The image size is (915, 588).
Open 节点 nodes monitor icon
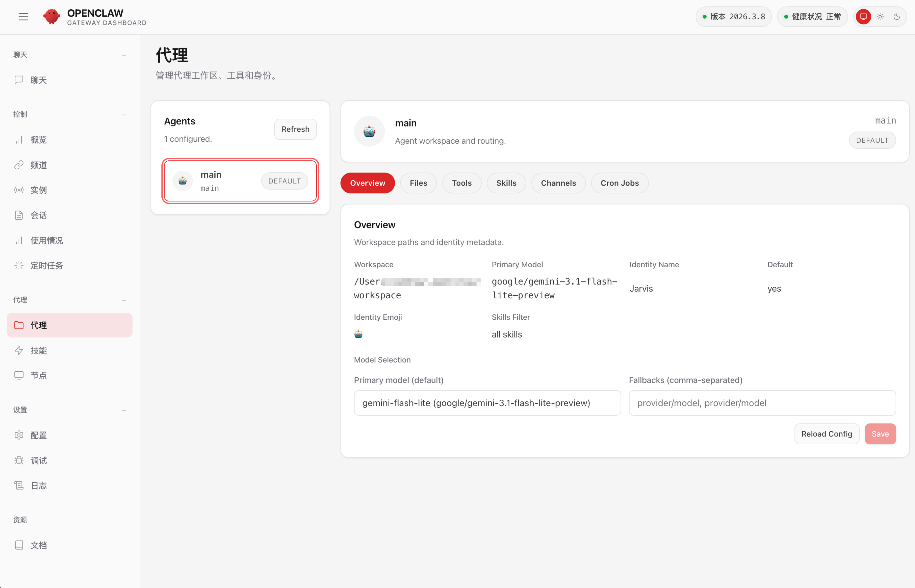19,375
